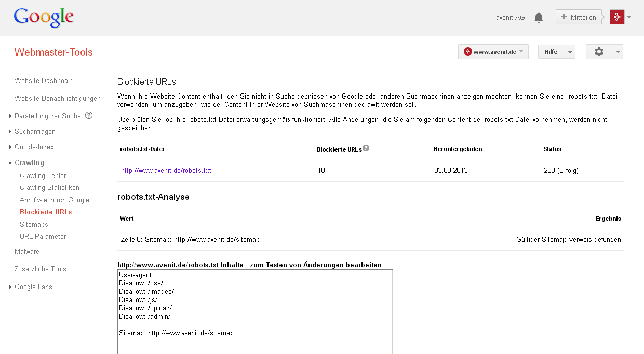
Task: Open the Hilfe dropdown menu
Action: coord(556,52)
